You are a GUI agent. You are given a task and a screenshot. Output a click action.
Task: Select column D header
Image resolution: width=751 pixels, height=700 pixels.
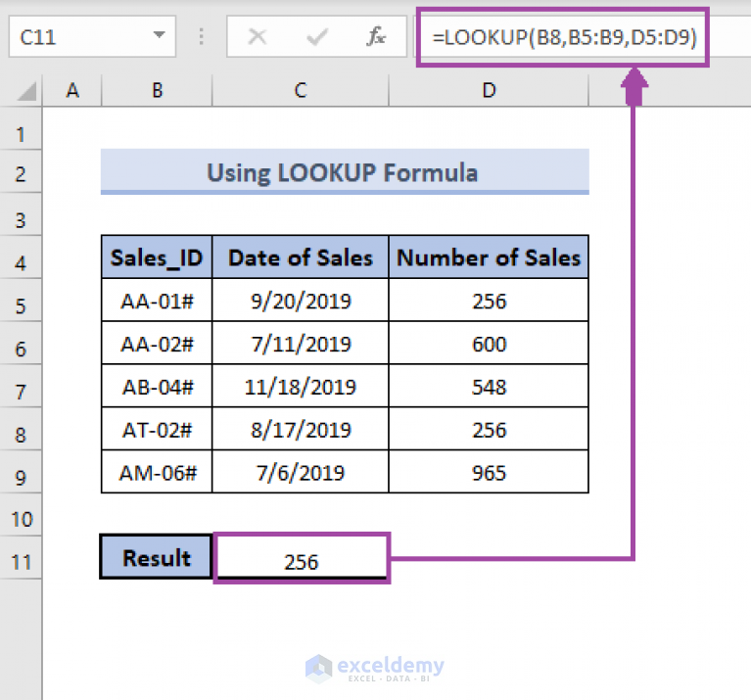click(x=489, y=91)
